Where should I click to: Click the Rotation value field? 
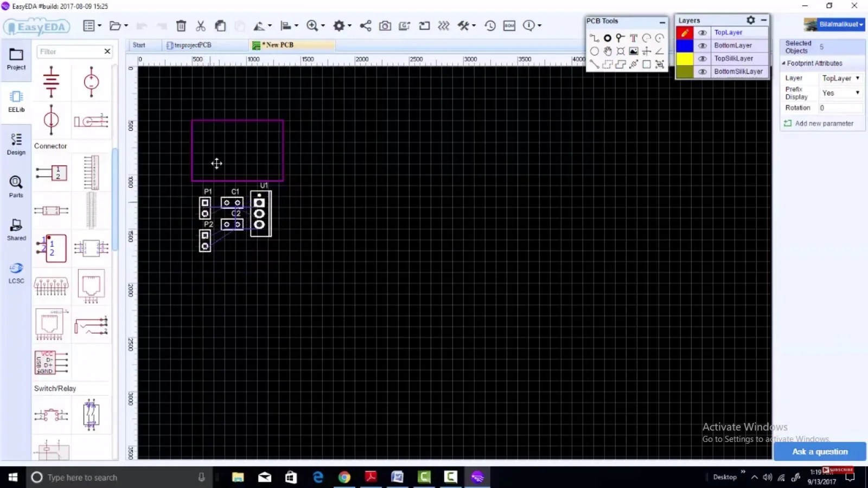[840, 108]
